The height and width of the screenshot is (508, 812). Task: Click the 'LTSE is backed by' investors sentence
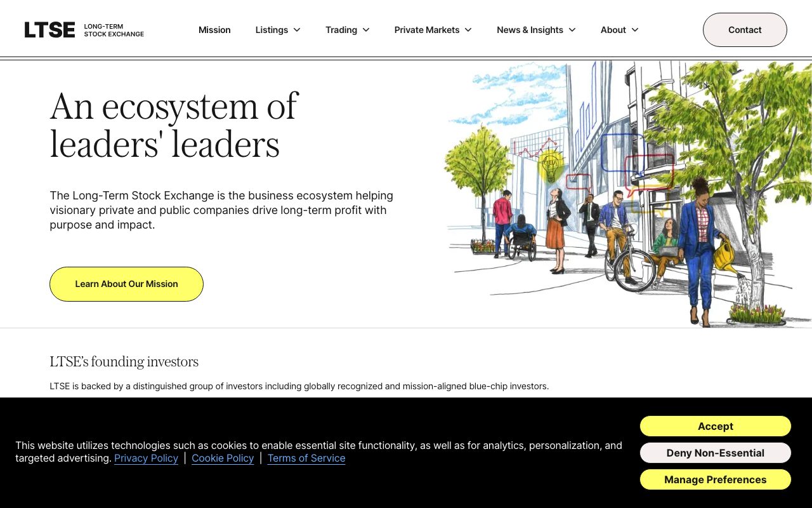click(299, 386)
